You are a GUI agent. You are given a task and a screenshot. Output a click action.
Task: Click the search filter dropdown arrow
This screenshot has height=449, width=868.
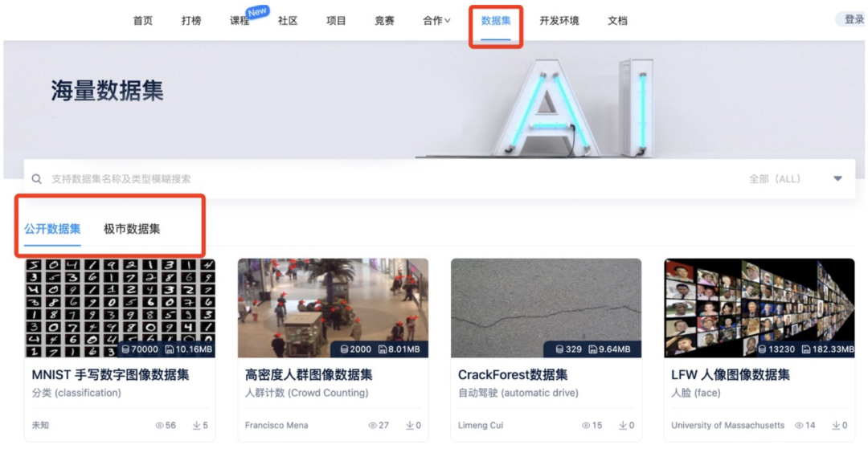(x=837, y=178)
